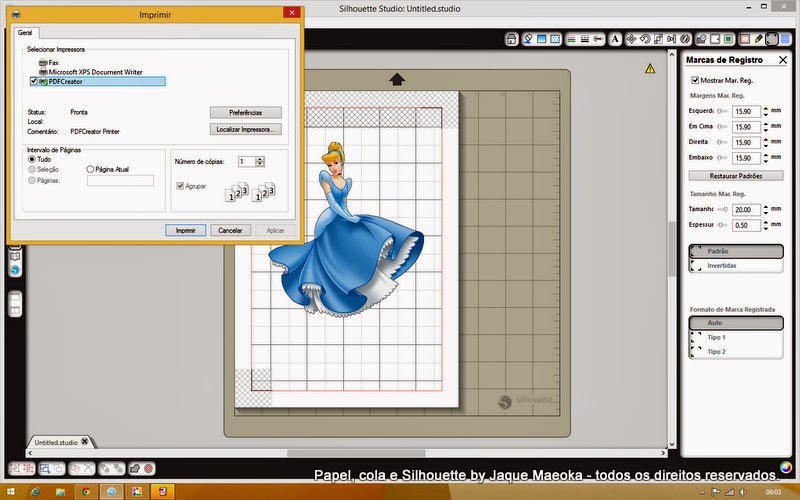
Task: Select Microsoft XPS Document Writer printer
Action: click(91, 72)
